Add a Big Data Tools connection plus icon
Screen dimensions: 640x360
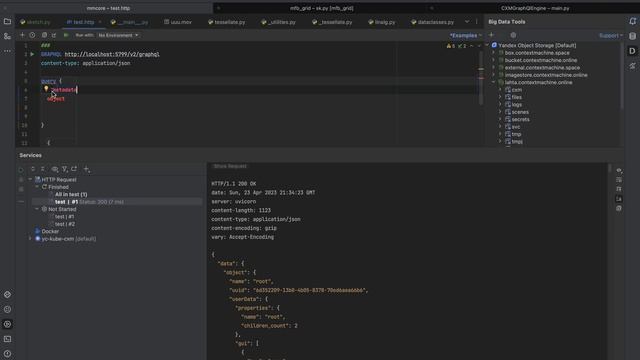click(x=491, y=35)
